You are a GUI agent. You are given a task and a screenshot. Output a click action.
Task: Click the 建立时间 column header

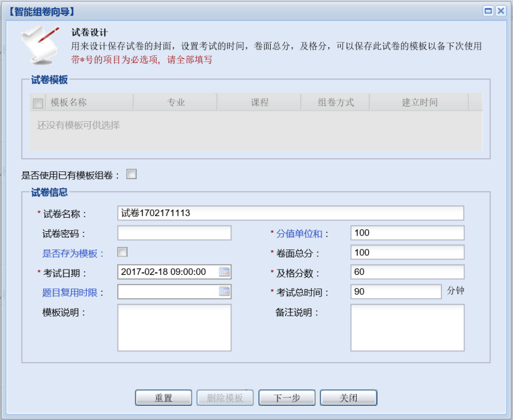click(419, 102)
